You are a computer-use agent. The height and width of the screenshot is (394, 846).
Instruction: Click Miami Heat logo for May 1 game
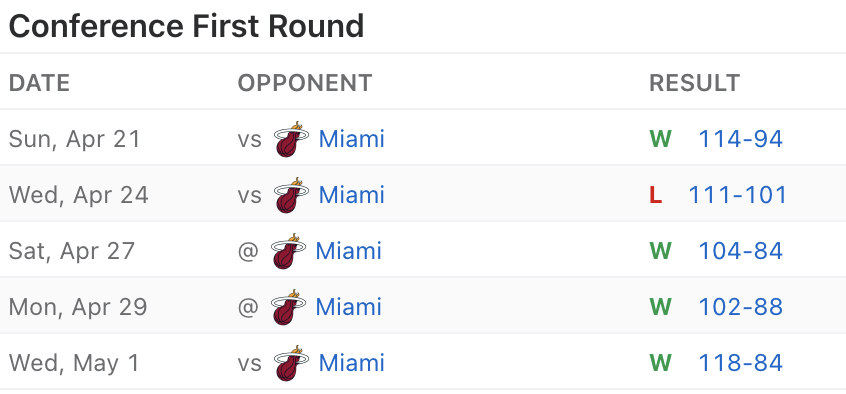click(291, 363)
